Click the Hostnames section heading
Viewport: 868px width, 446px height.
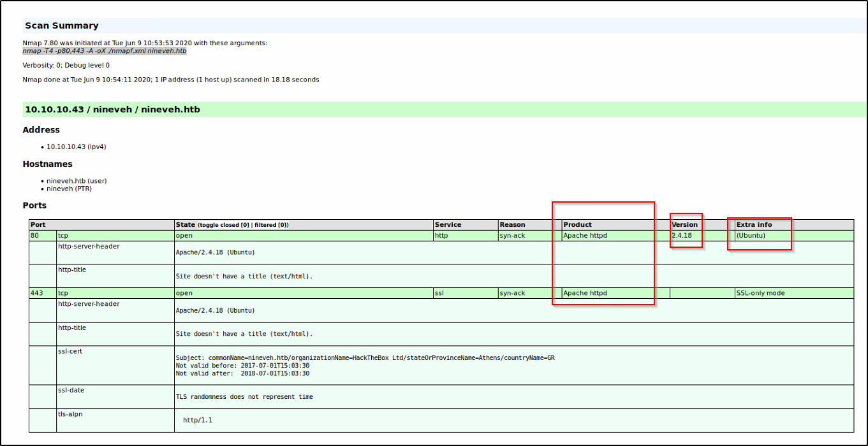tap(48, 164)
